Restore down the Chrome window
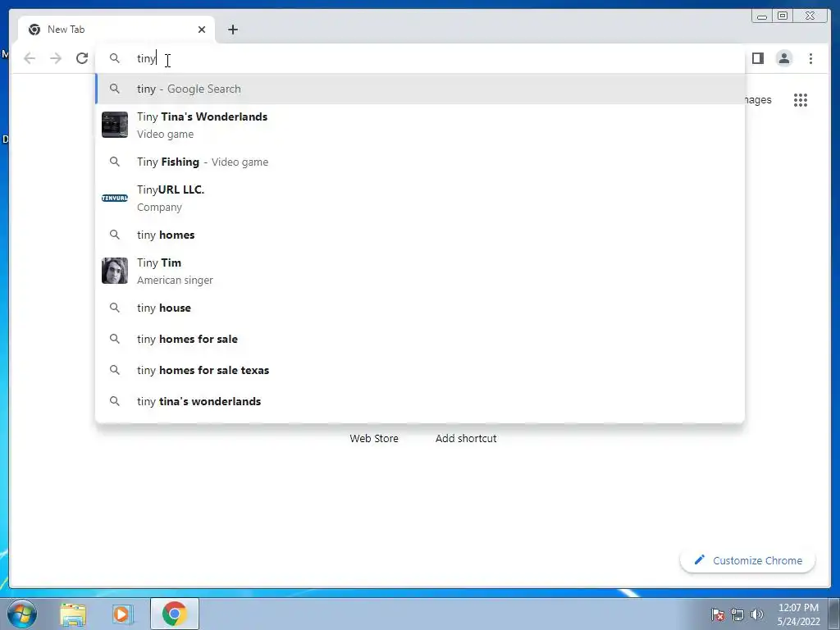This screenshot has width=840, height=630. 783,16
